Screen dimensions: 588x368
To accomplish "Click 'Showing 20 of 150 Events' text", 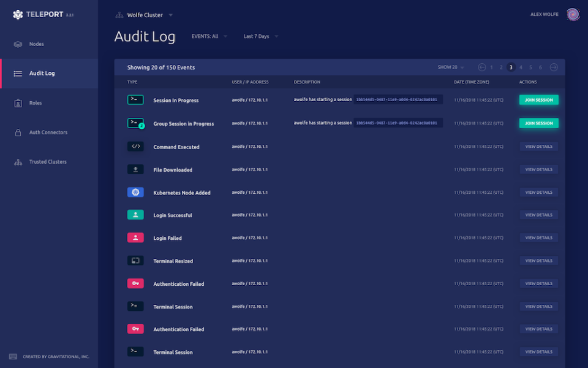I will [161, 67].
